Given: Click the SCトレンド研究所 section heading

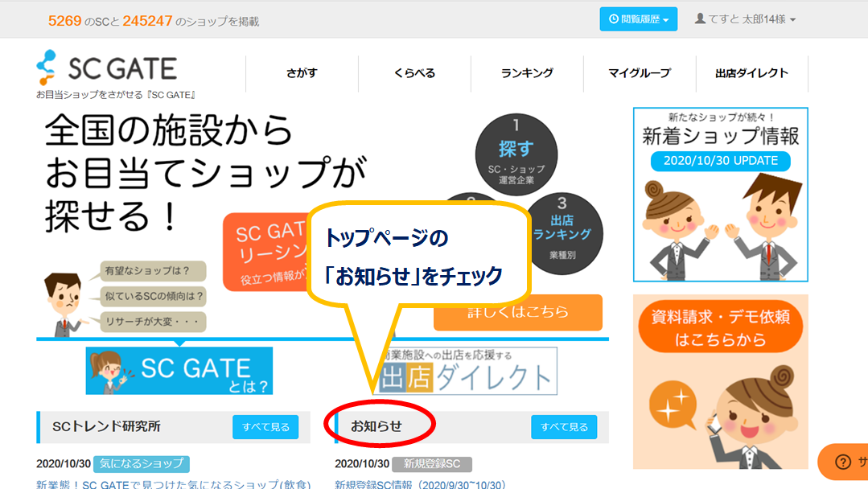Looking at the screenshot, I should (x=106, y=426).
